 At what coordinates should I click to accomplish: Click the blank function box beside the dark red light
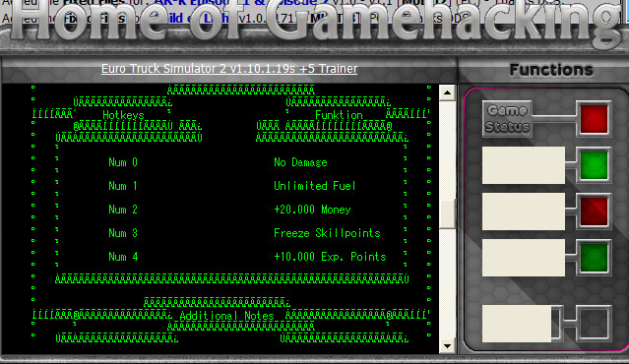[524, 212]
